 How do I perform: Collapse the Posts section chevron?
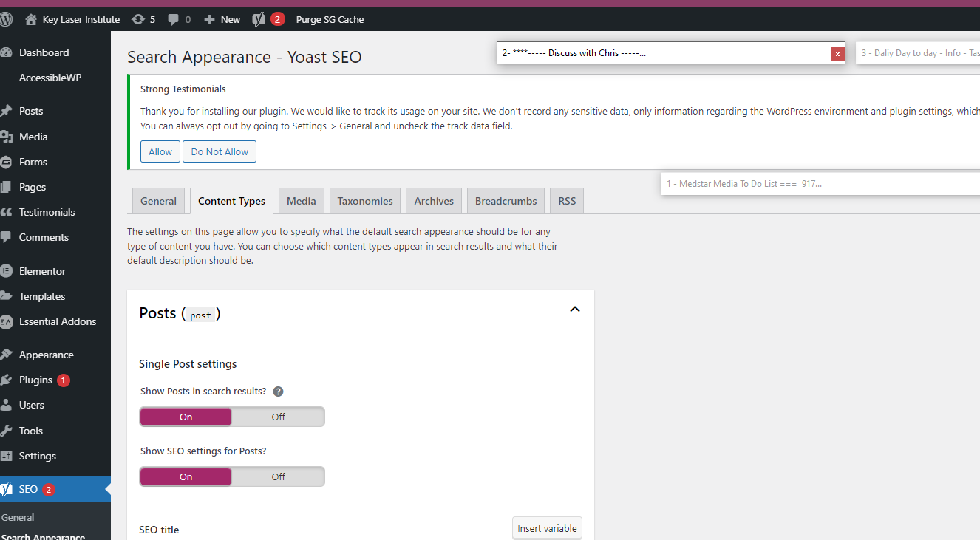pos(575,310)
